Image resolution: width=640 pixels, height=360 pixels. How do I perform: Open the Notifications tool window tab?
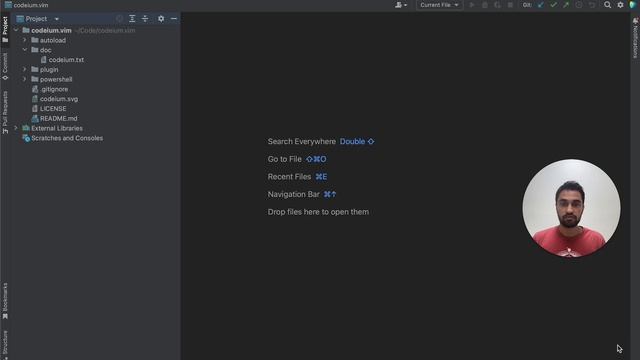[x=635, y=38]
